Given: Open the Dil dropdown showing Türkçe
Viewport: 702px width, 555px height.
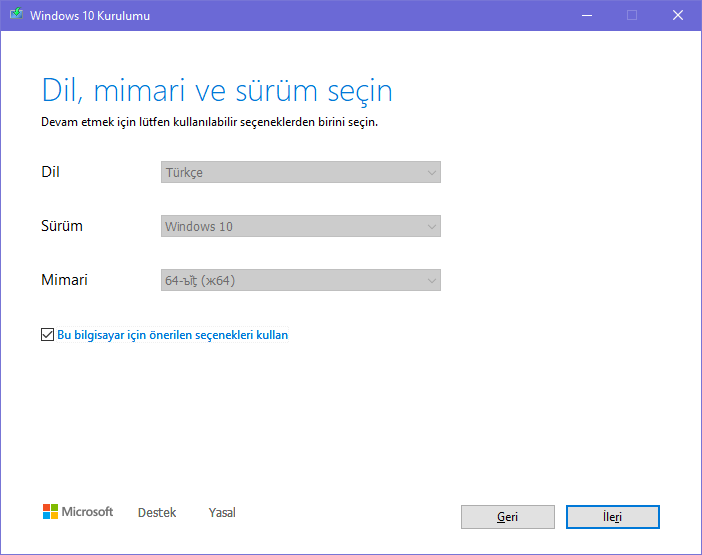Looking at the screenshot, I should click(300, 172).
